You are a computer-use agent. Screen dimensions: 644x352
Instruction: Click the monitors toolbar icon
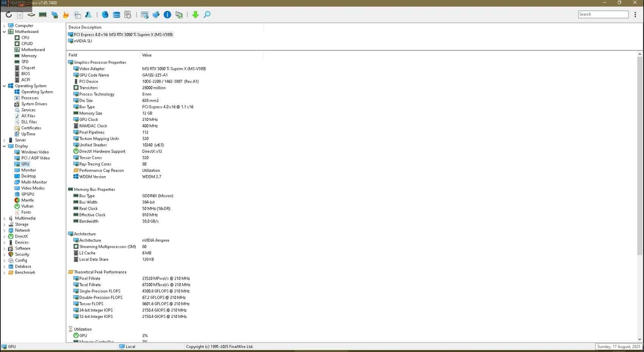coord(55,15)
